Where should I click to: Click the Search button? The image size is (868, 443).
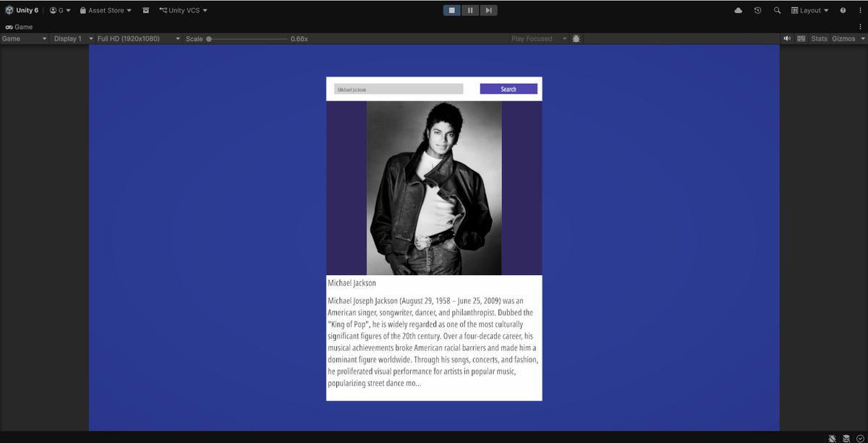(509, 89)
